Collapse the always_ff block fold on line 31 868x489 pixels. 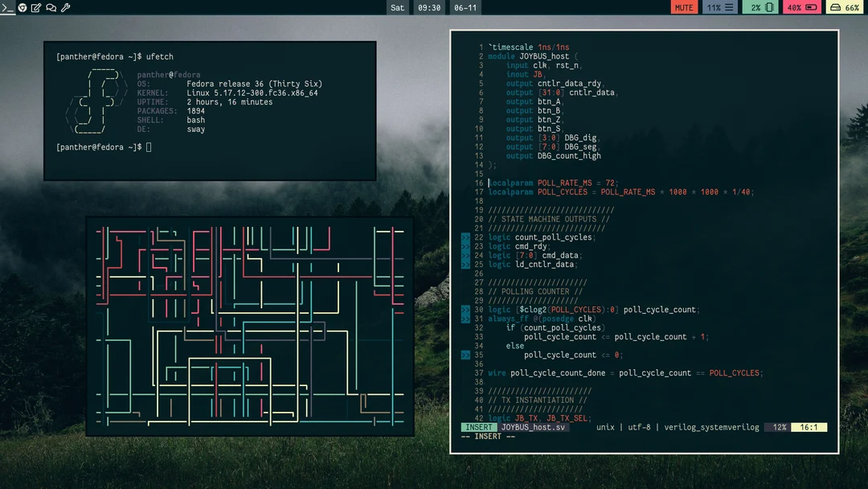[466, 318]
